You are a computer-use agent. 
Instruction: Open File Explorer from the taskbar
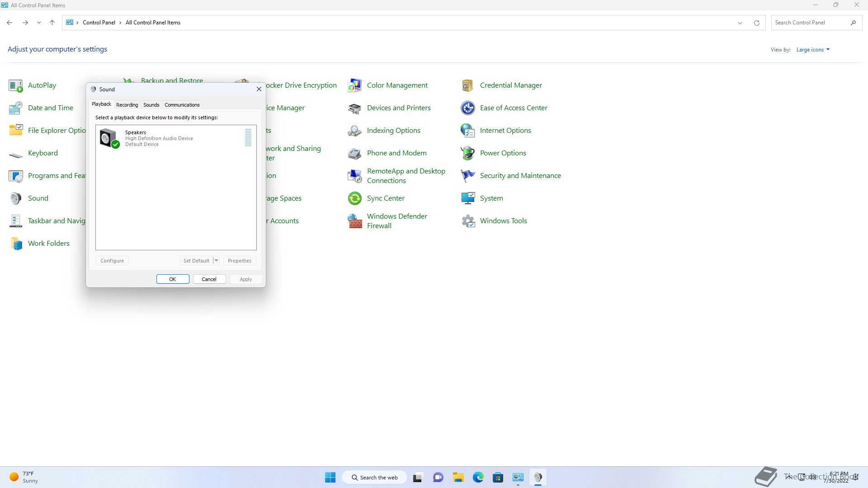[x=458, y=477]
